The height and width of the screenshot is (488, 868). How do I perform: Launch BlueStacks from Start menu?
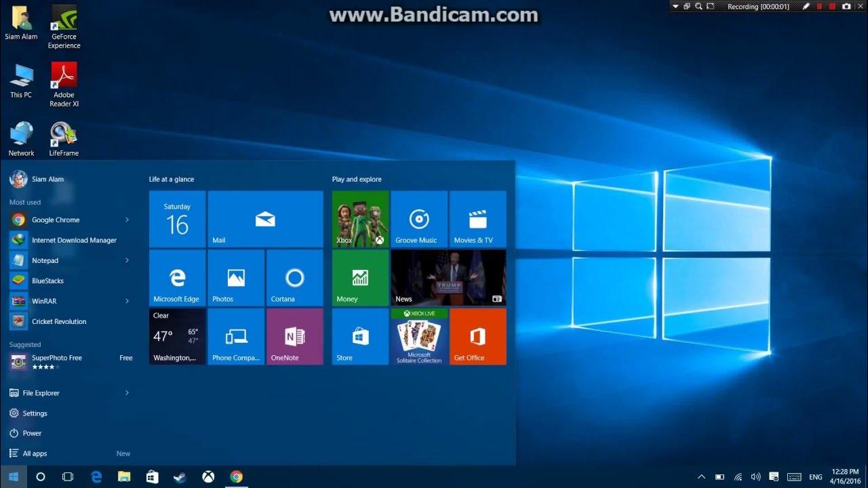70,281
